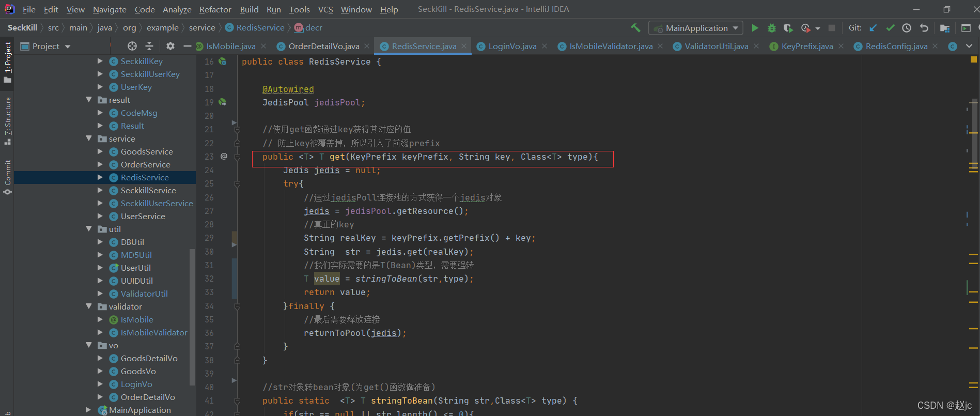Collapse the service folder
The width and height of the screenshot is (980, 416).
pyautogui.click(x=89, y=138)
